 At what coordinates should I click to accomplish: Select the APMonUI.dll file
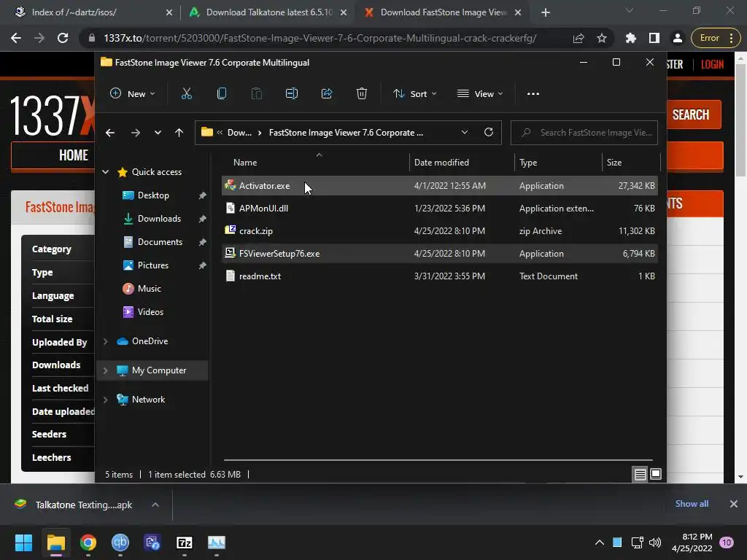point(440,208)
